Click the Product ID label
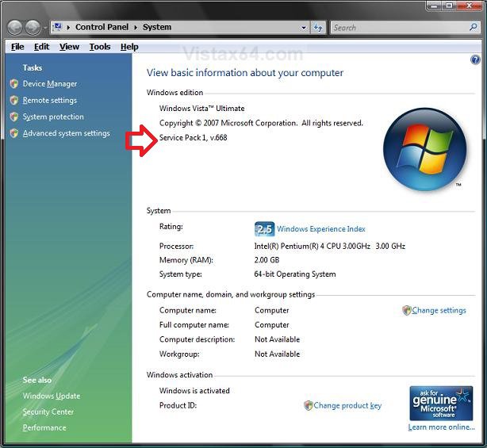This screenshot has width=487, height=448. [178, 405]
